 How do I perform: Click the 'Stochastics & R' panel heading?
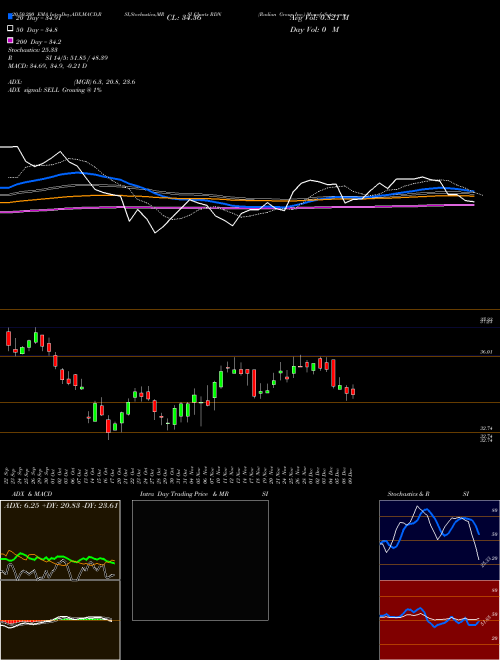(409, 494)
